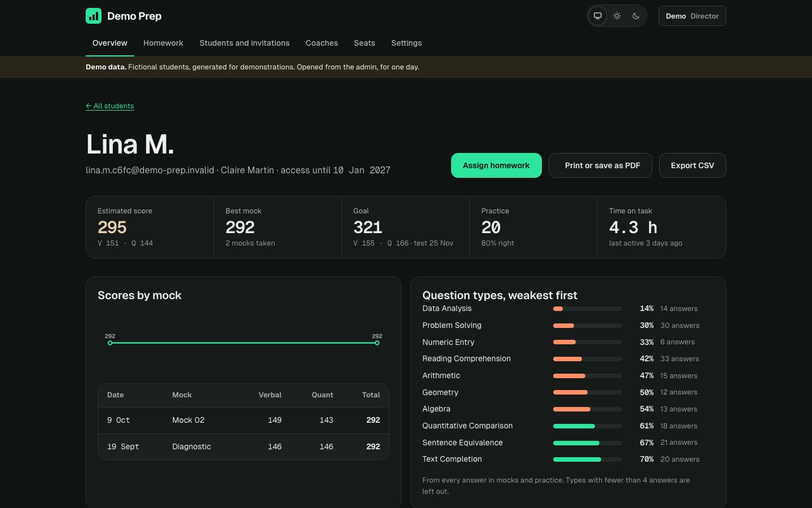The height and width of the screenshot is (508, 812).
Task: Select the Mock 02 cell in table
Action: [188, 420]
